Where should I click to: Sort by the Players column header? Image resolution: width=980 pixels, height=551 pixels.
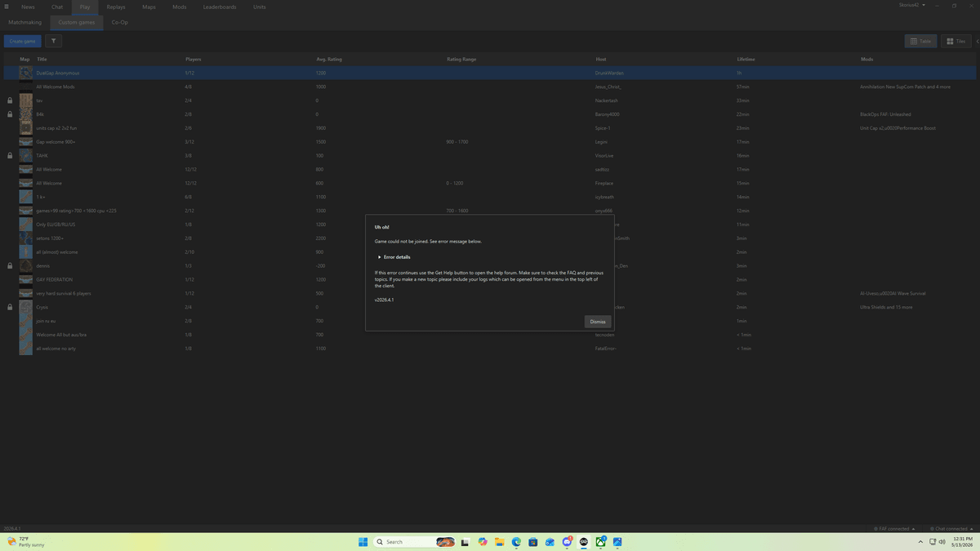193,60
